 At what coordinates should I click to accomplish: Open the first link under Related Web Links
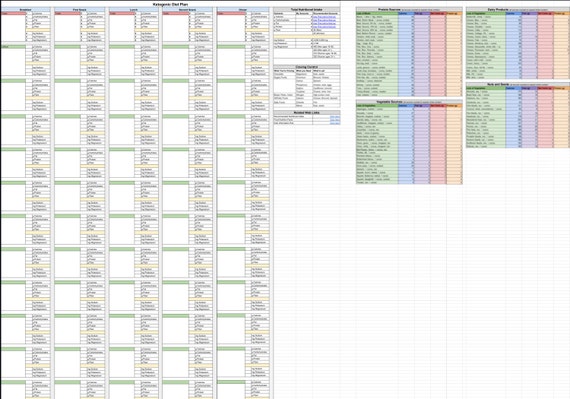tap(335, 117)
